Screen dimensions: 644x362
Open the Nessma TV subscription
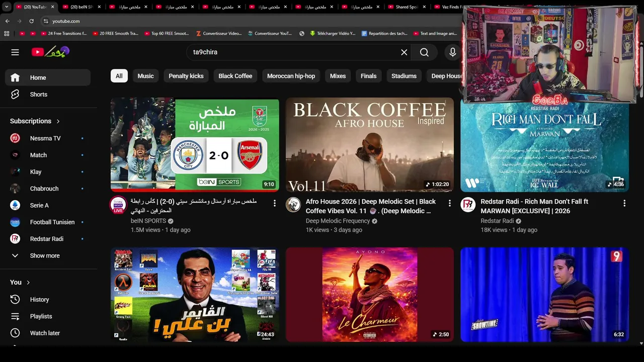click(48, 138)
